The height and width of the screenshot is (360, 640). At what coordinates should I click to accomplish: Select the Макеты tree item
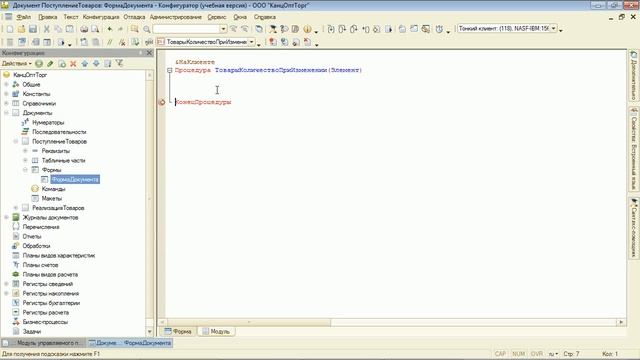point(51,198)
